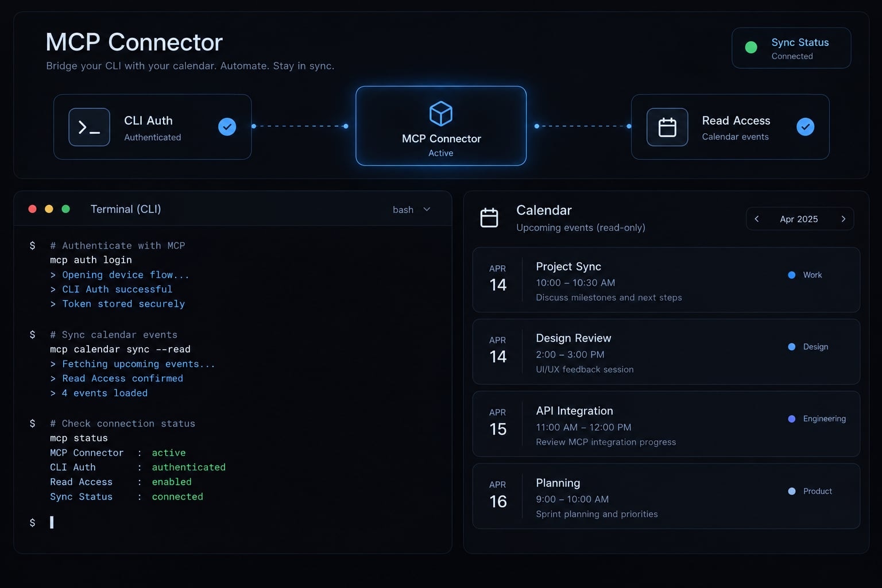The width and height of the screenshot is (882, 588).
Task: Click the green 'connected' status value
Action: coord(177,497)
